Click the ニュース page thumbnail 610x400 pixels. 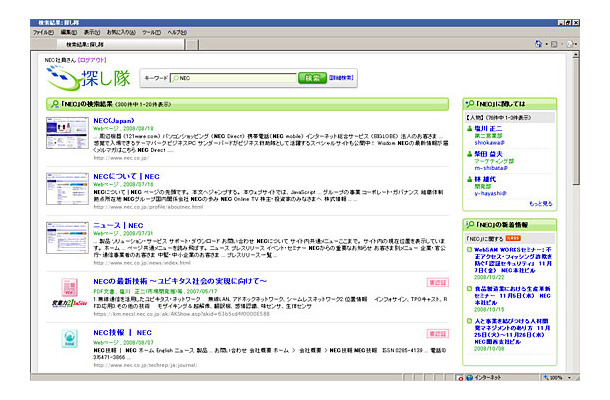(x=67, y=238)
